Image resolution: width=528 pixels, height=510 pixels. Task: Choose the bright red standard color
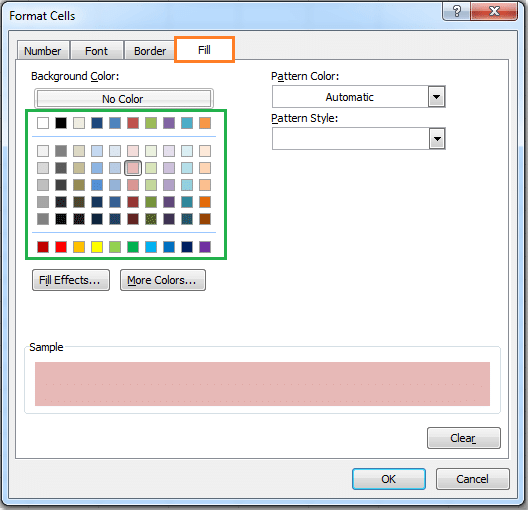tap(61, 247)
